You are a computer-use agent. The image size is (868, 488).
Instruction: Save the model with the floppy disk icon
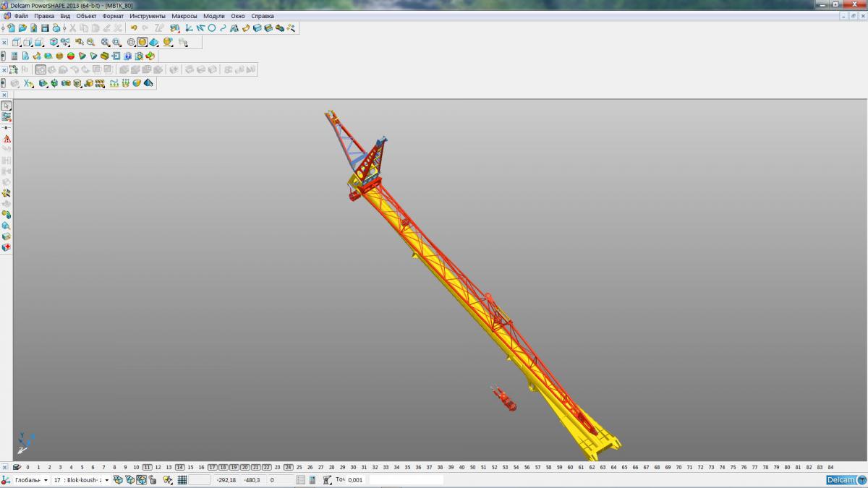[x=45, y=27]
